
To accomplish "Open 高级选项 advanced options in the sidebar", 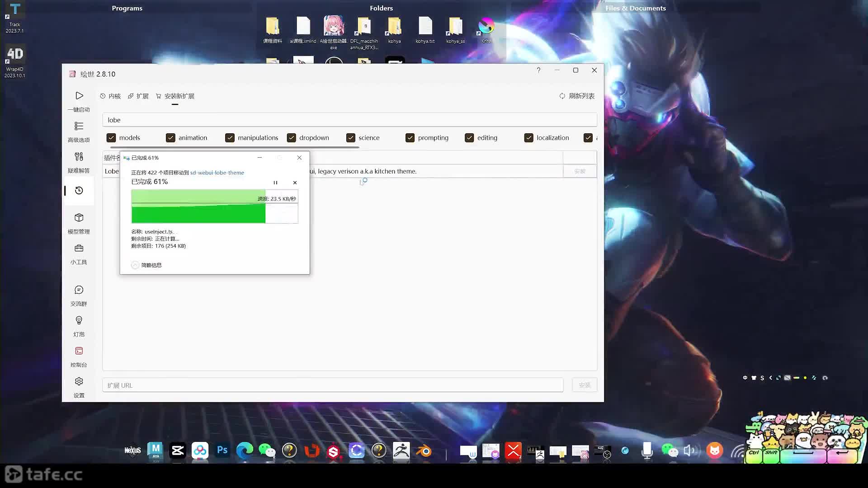I will pos(79,131).
